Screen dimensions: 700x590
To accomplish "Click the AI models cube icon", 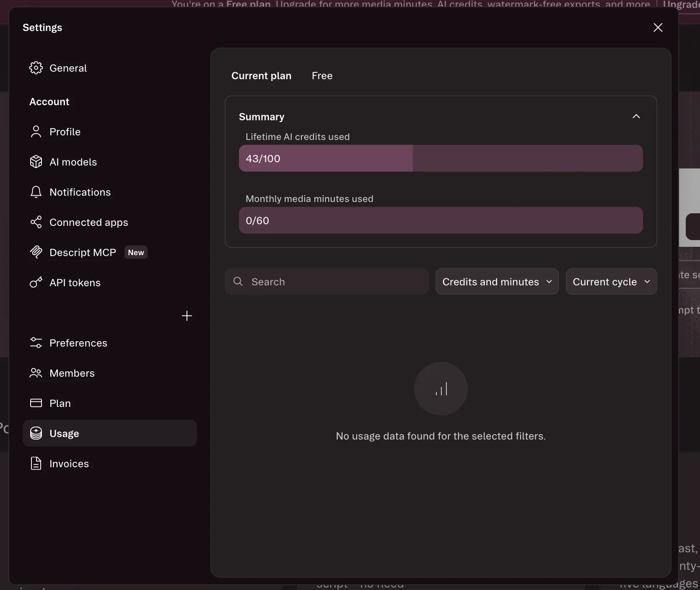I will pyautogui.click(x=36, y=162).
